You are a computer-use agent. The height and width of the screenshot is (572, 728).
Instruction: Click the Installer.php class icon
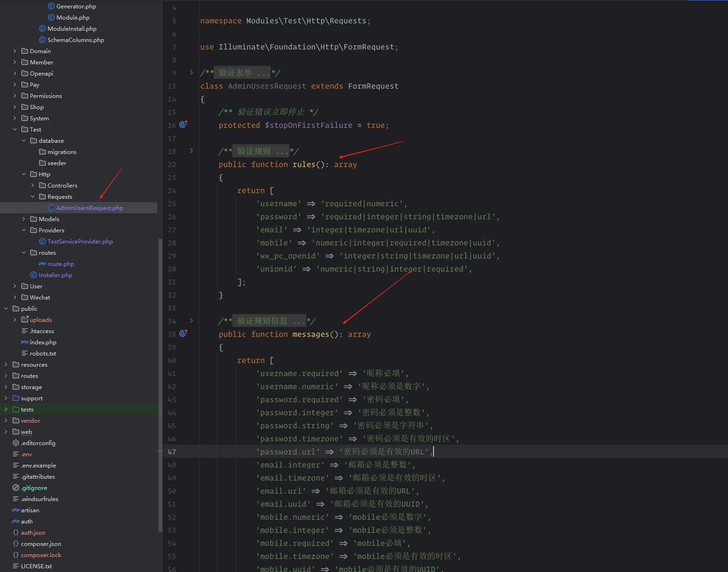(x=34, y=275)
